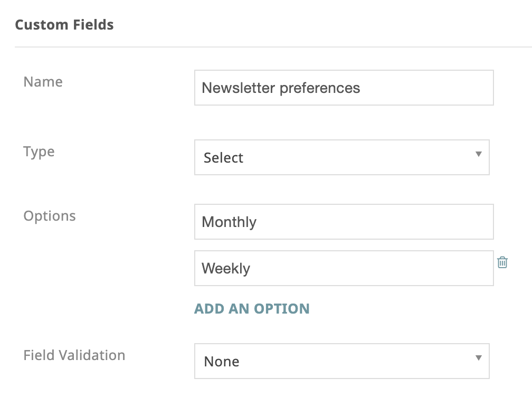Click the Field Validation dropdown arrow
This screenshot has width=532, height=416.
tap(478, 357)
